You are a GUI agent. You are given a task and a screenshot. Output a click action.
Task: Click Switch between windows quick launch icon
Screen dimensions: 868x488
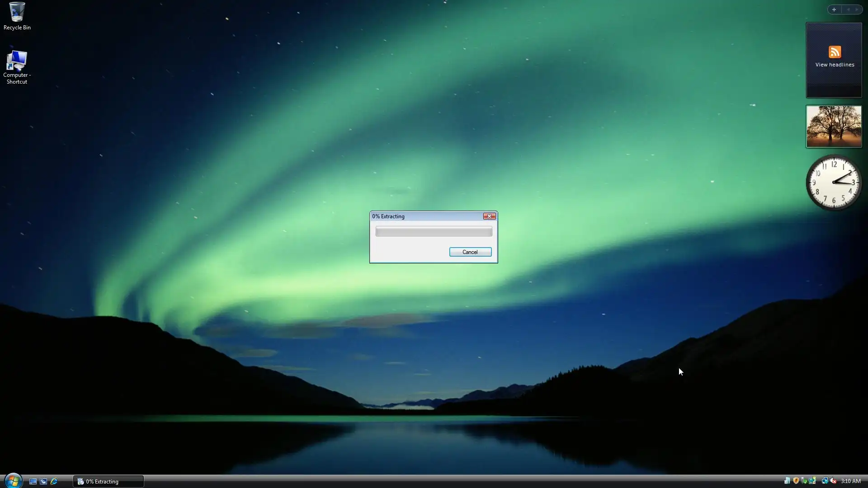pyautogui.click(x=43, y=481)
